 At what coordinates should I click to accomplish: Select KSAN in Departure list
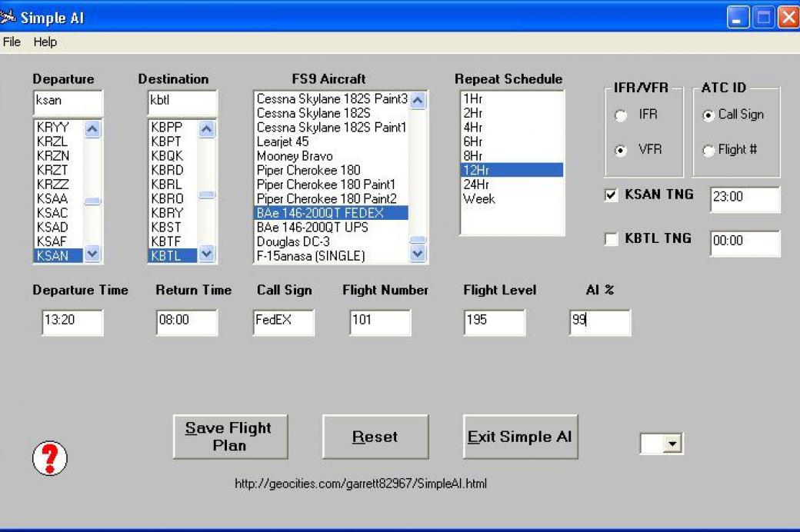click(58, 255)
